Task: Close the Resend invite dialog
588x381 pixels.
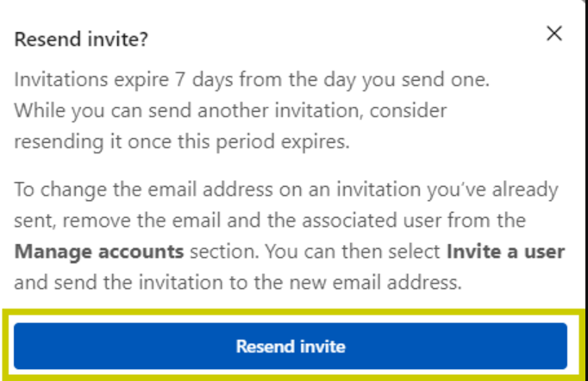Action: (x=554, y=34)
